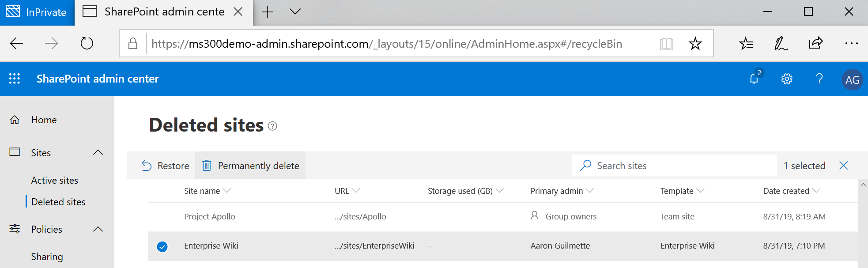Open the AG account avatar
Viewport: 868px width, 268px height.
click(852, 80)
